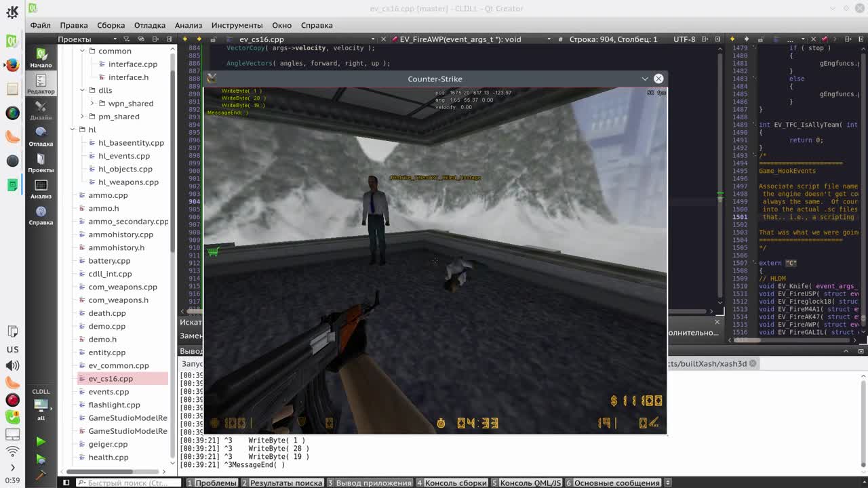This screenshot has height=488, width=868.
Task: Toggle the Консоль сборки panel
Action: pos(455,483)
